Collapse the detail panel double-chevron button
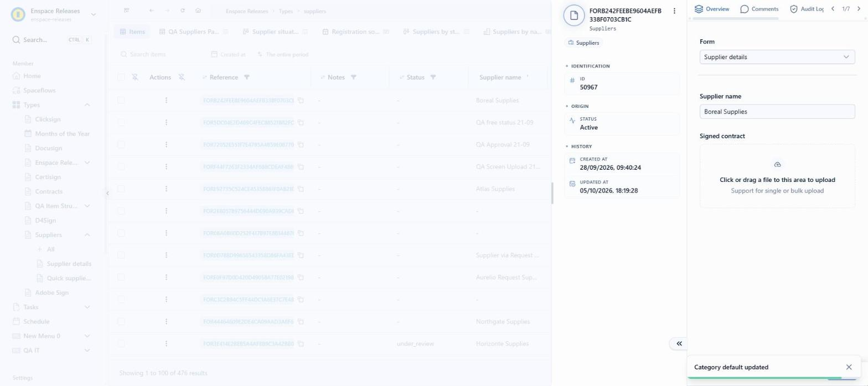The width and height of the screenshot is (868, 386). coord(679,343)
